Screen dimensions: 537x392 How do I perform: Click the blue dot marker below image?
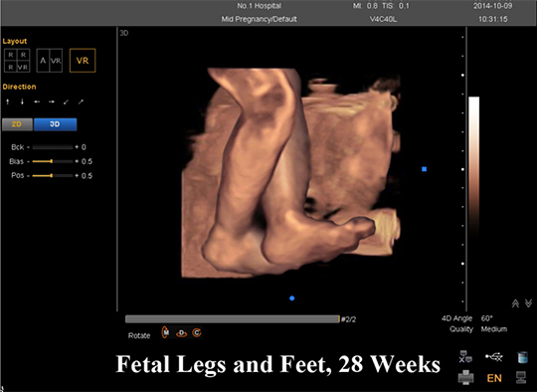pyautogui.click(x=292, y=298)
